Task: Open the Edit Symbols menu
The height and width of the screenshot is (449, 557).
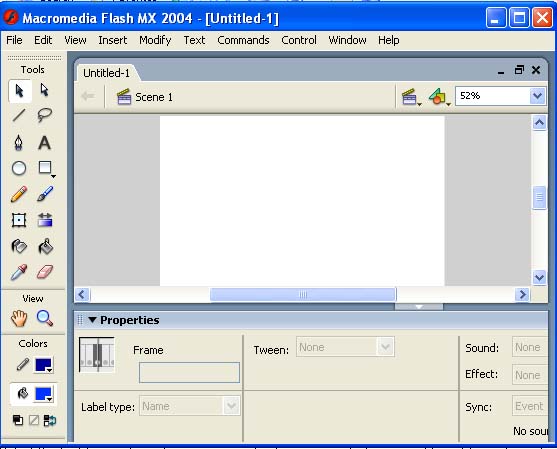Action: [x=439, y=97]
